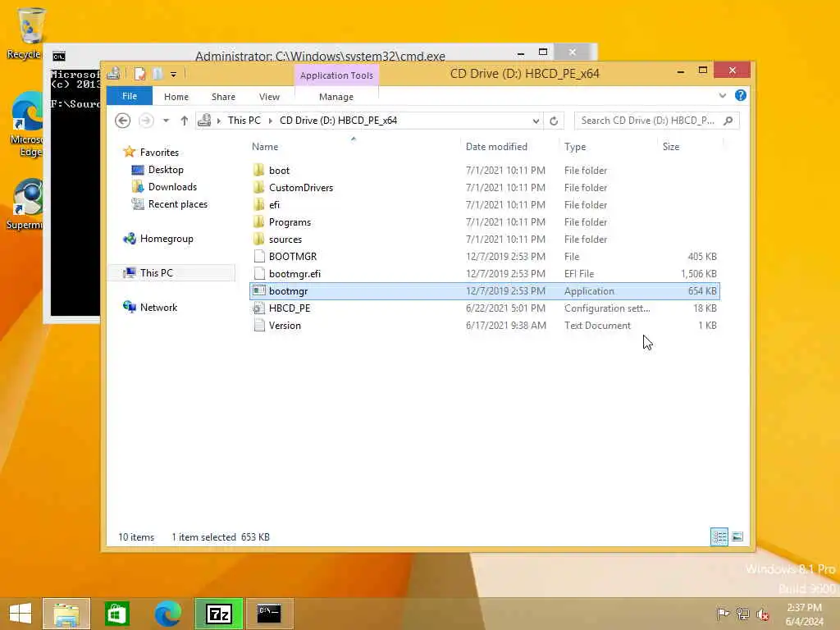Open Favorites in the navigation pane
Image resolution: width=840 pixels, height=630 pixels.
159,152
